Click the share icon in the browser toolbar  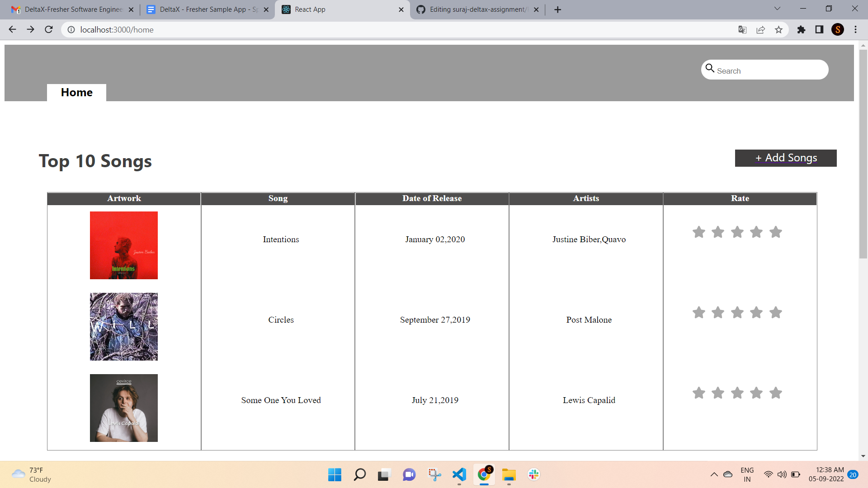point(760,29)
